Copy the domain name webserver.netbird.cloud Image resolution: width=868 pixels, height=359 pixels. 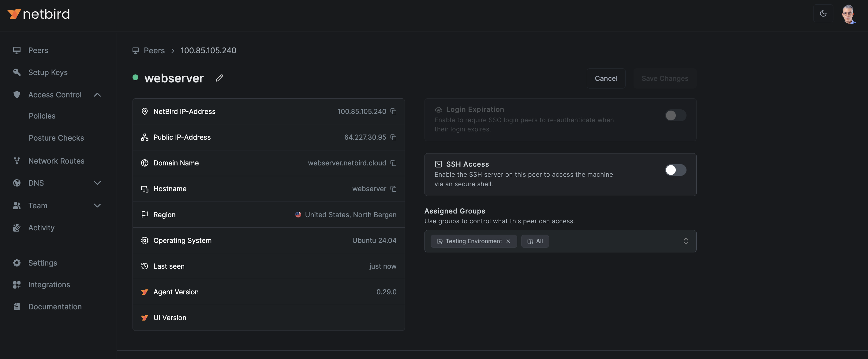point(393,163)
